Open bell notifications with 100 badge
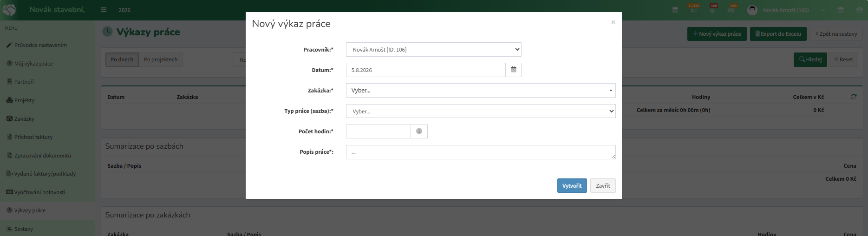Screen dimensions: 868x236 [713, 9]
